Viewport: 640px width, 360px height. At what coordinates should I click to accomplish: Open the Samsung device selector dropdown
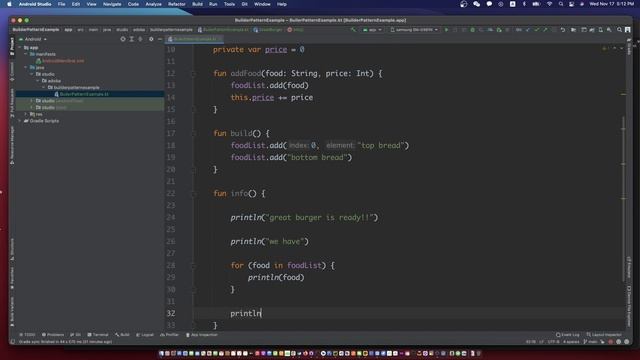point(414,30)
